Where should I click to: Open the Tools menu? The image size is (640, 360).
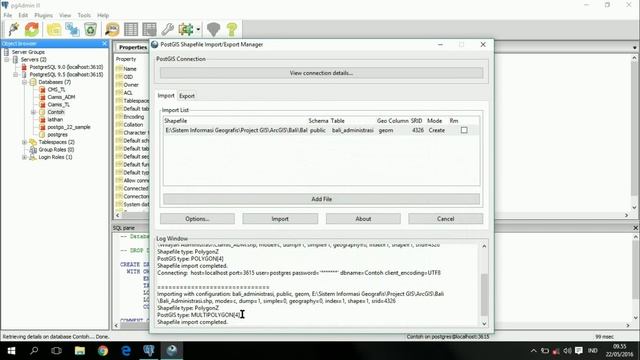point(84,15)
